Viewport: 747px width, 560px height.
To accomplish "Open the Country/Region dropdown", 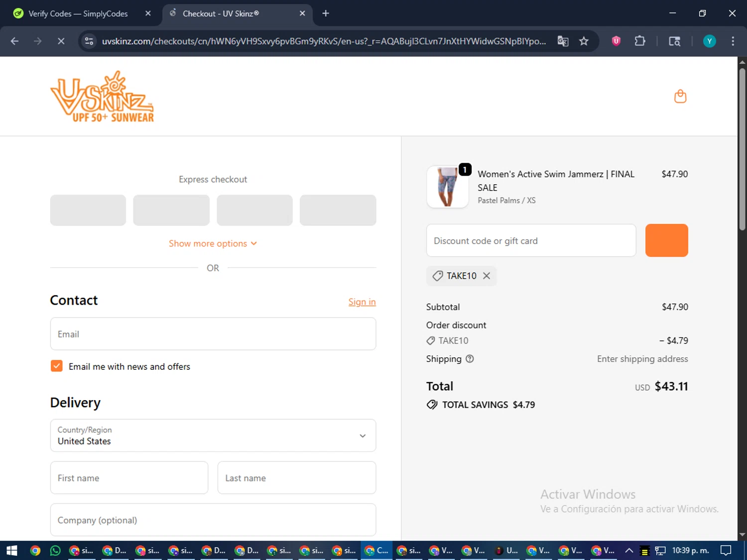I will 213,436.
